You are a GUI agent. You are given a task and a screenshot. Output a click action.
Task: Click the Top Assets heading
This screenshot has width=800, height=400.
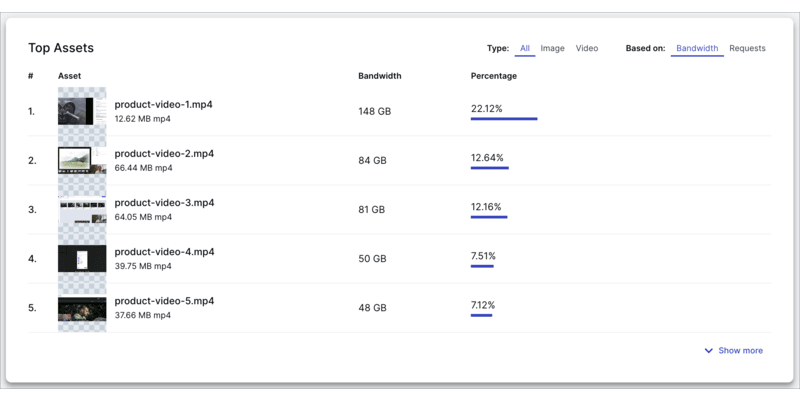(x=61, y=48)
